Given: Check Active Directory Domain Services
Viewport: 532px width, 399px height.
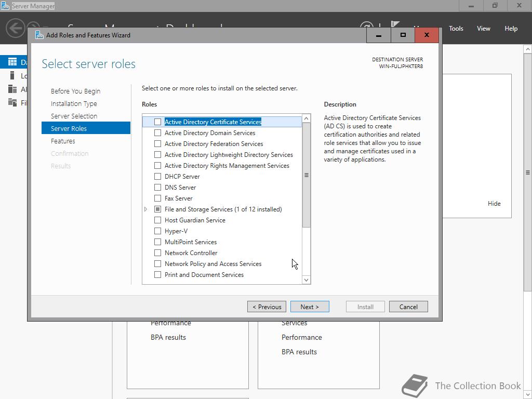Looking at the screenshot, I should pos(157,132).
